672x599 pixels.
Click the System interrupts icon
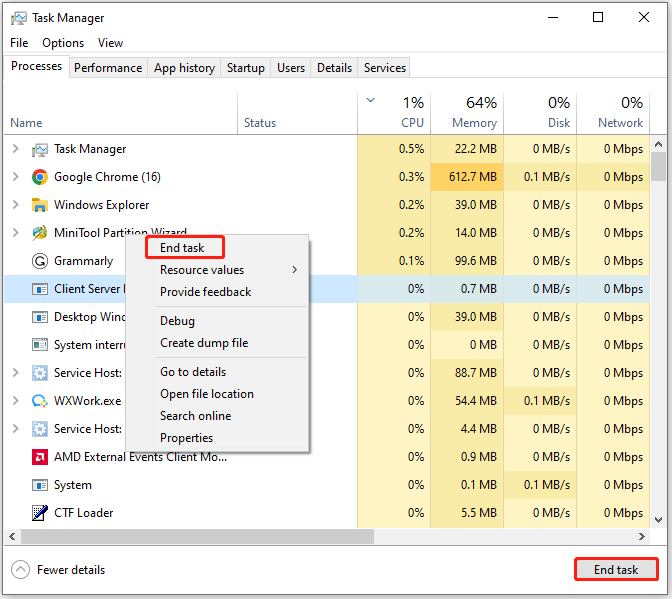[40, 345]
